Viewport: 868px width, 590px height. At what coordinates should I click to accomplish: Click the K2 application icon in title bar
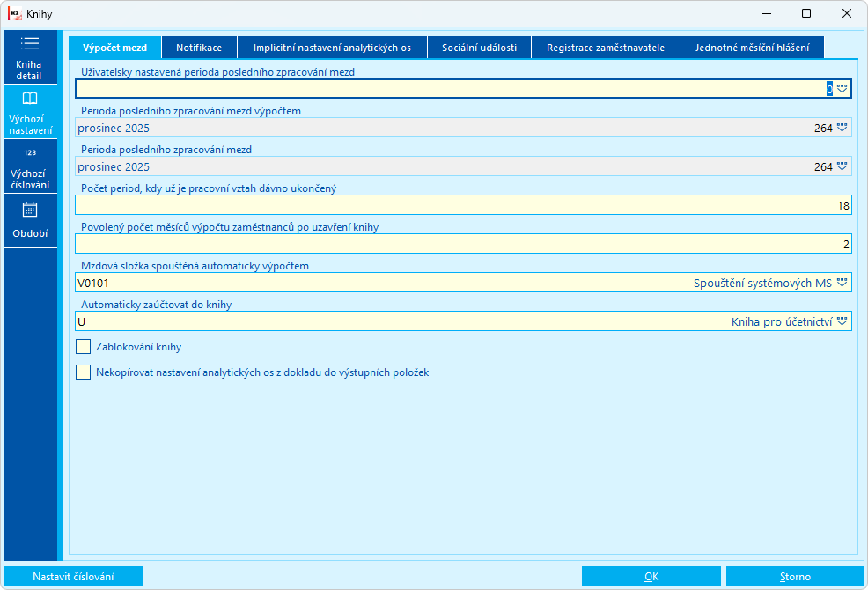coord(15,14)
